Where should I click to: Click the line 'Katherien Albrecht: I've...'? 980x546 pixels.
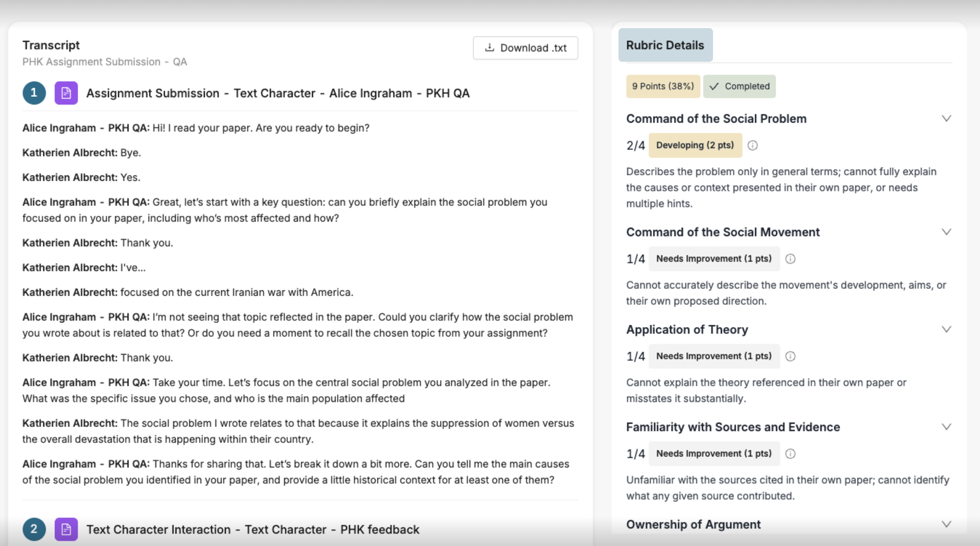click(84, 268)
